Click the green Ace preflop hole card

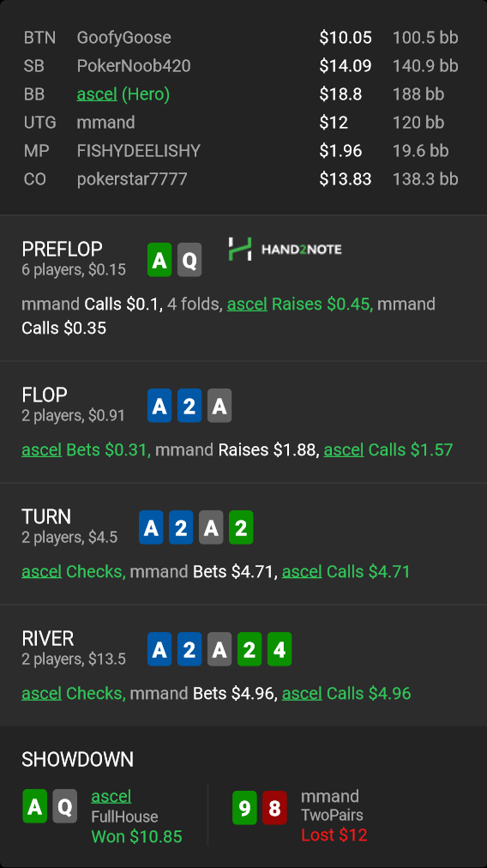[x=159, y=260]
